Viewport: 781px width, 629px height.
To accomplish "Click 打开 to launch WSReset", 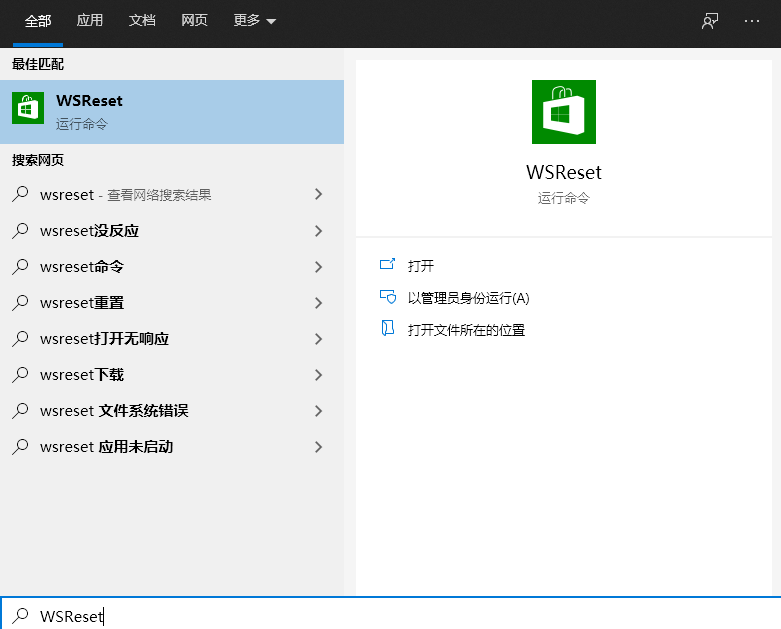I will (x=421, y=265).
